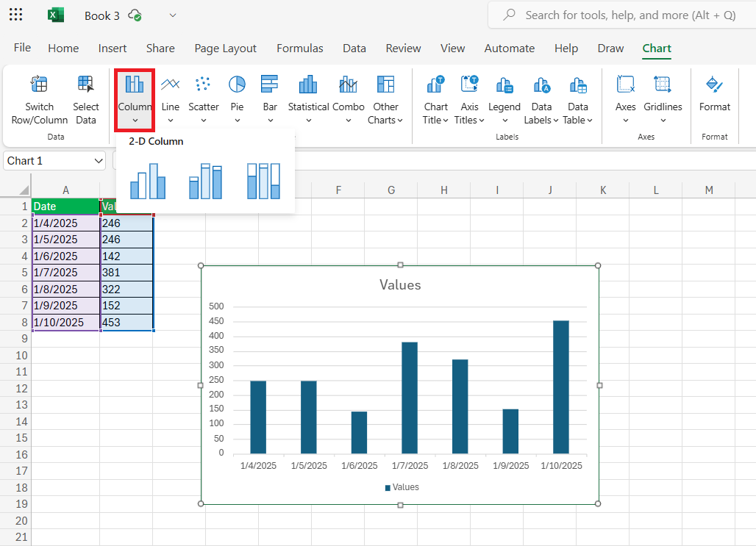Open the Select Data dialog
Viewport: 756px width, 546px height.
[x=86, y=85]
